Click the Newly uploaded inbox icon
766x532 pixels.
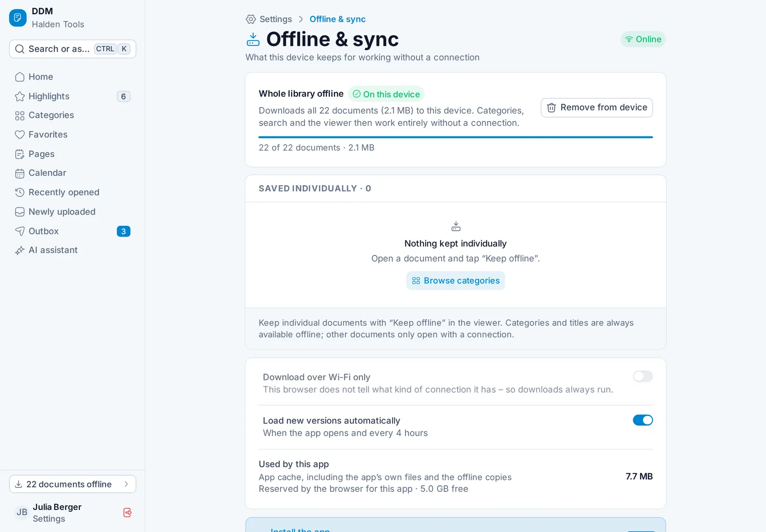point(20,212)
